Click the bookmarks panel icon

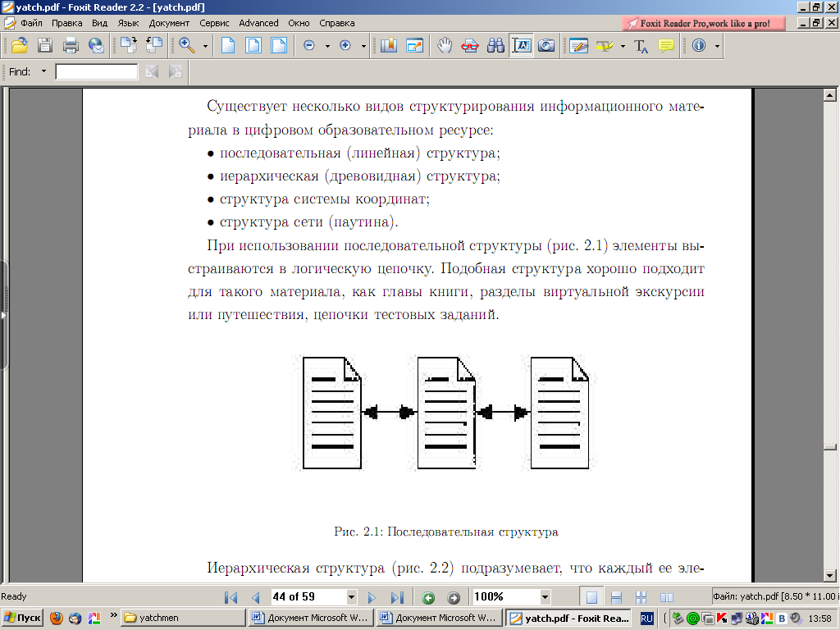pos(388,46)
